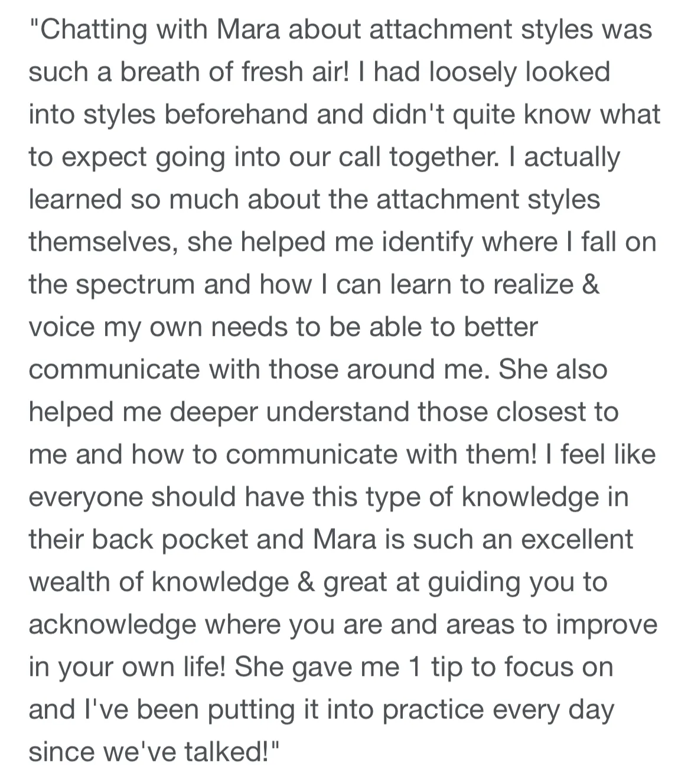Click the word "beforehand" in the third line
The width and height of the screenshot is (691, 784).
point(236,115)
